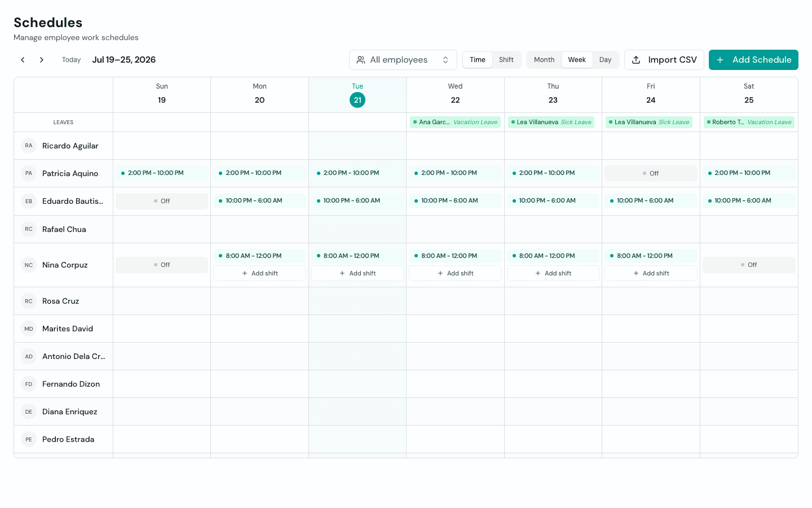Open Nina Corpuz's Saturday Off entry
This screenshot has width=812, height=508.
coord(749,265)
